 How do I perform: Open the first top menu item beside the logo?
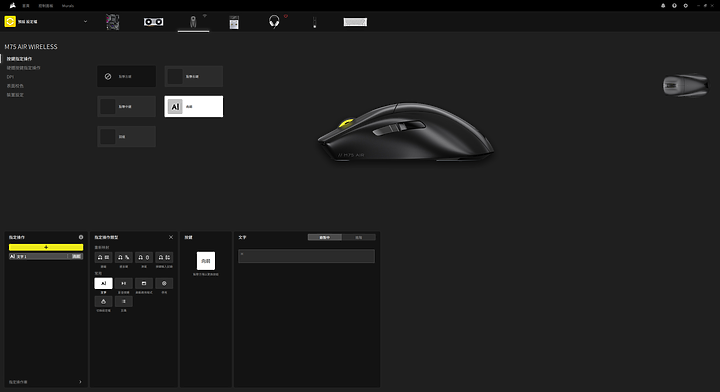pyautogui.click(x=26, y=6)
